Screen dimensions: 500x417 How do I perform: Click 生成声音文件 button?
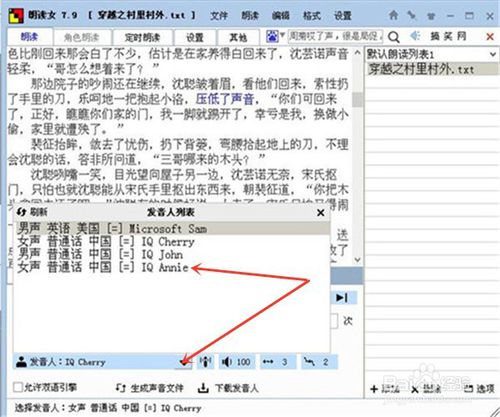149,388
